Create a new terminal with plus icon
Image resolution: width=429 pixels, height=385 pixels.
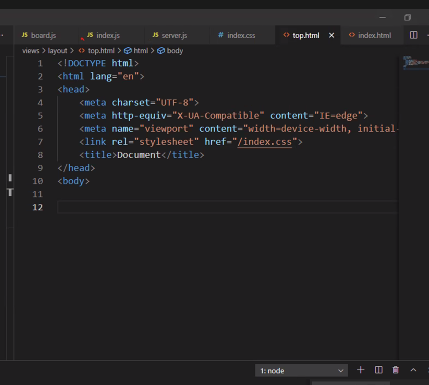click(360, 370)
